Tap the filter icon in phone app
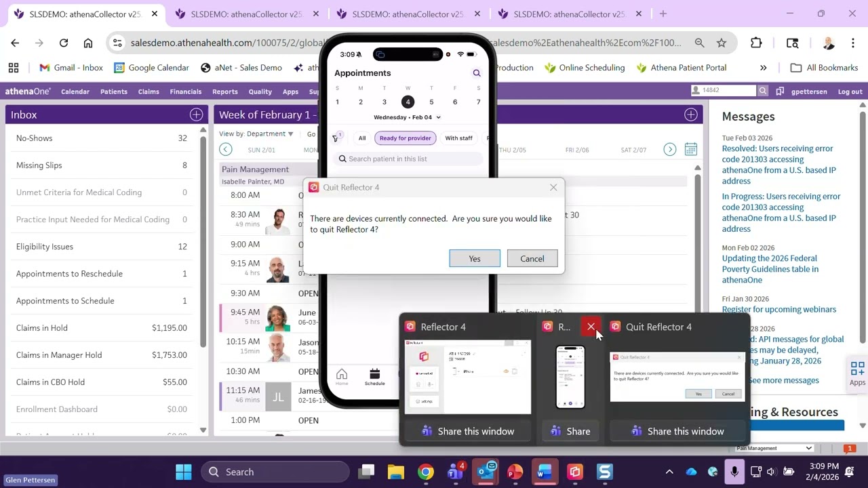Screen dimensions: 868x488 point(336,138)
